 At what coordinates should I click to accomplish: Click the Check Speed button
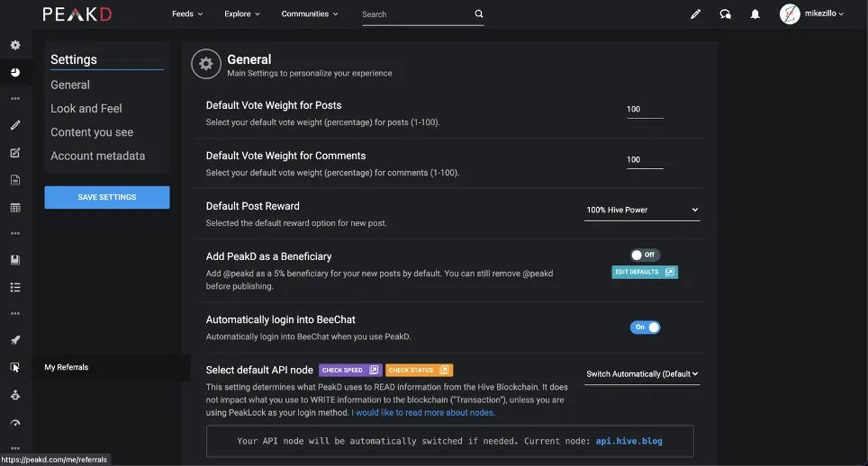click(350, 370)
